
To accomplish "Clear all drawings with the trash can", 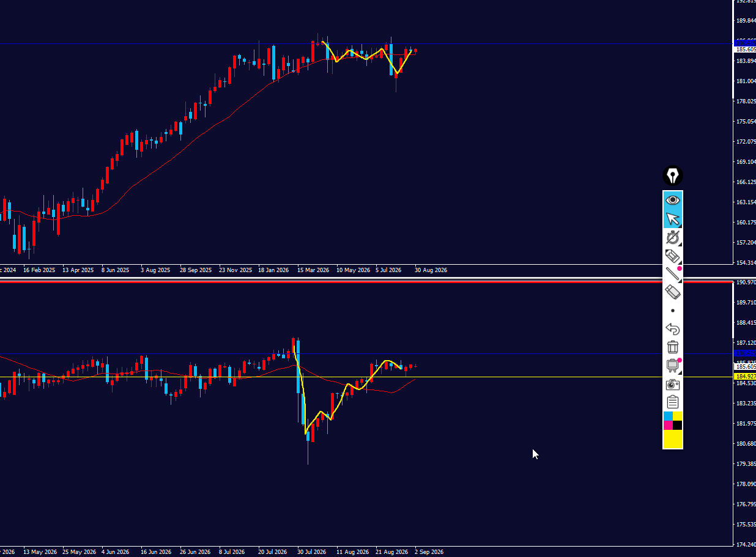I will tap(673, 347).
